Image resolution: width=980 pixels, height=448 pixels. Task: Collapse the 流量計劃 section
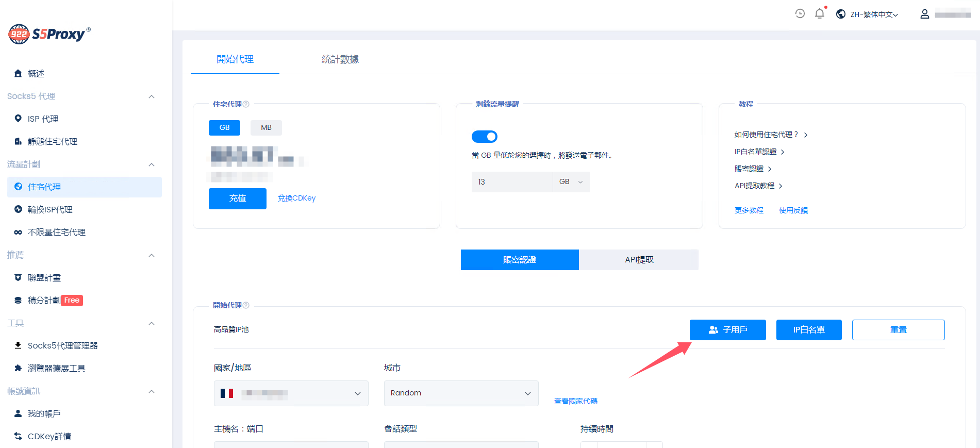[x=152, y=164]
